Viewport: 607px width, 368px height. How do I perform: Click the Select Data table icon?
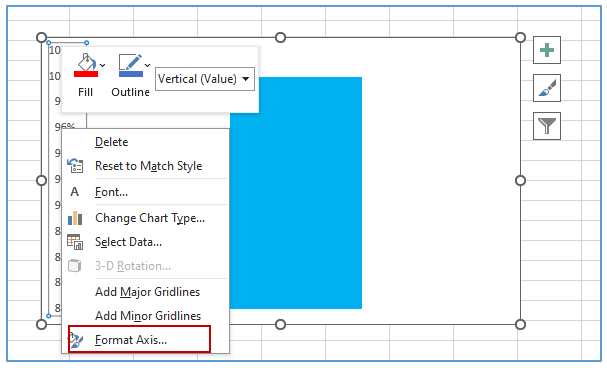pyautogui.click(x=75, y=242)
